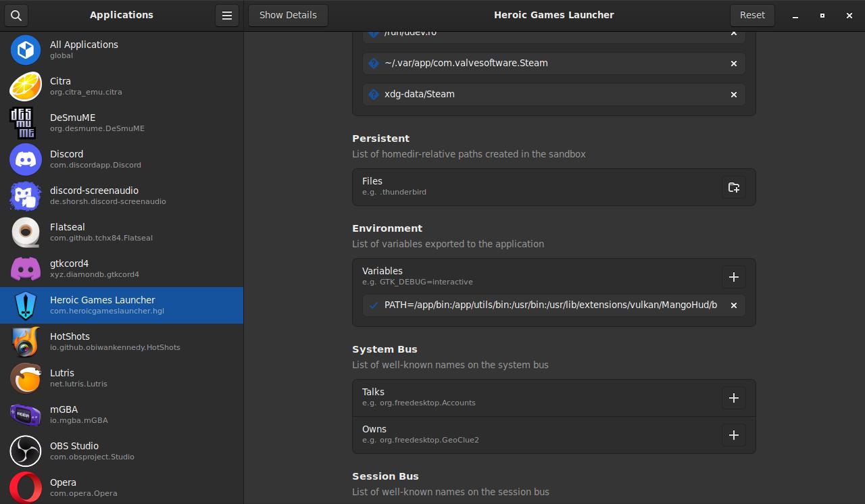
Task: Click the Opera app icon
Action: (26, 488)
